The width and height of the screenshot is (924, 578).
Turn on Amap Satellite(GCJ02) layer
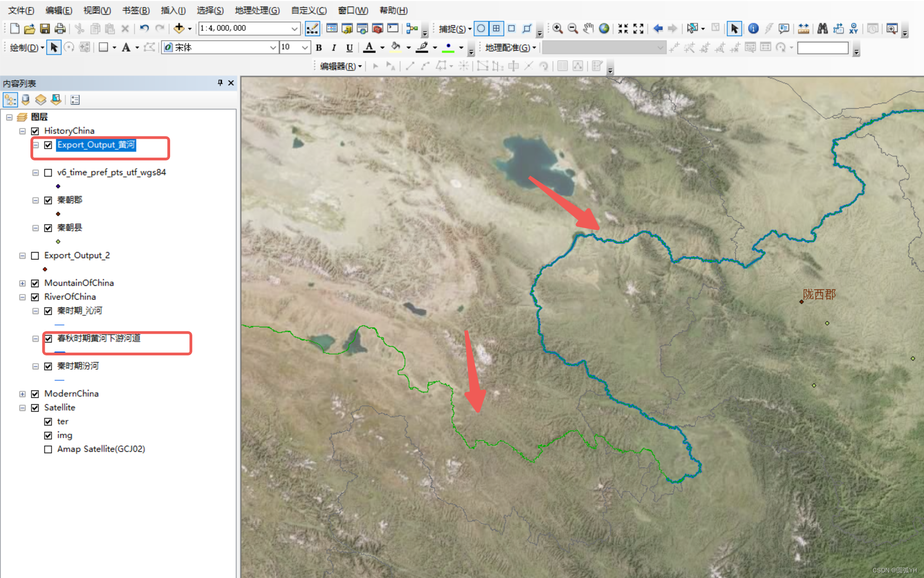[48, 449]
